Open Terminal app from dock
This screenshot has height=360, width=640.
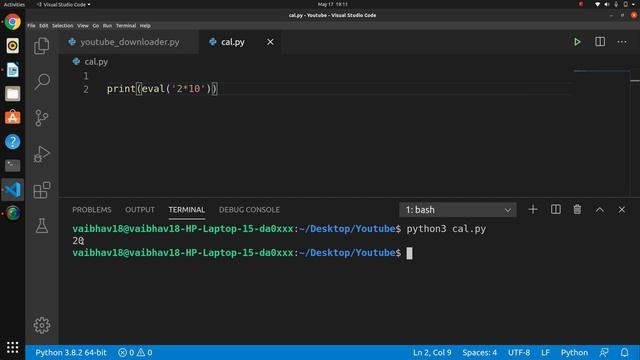[x=13, y=165]
